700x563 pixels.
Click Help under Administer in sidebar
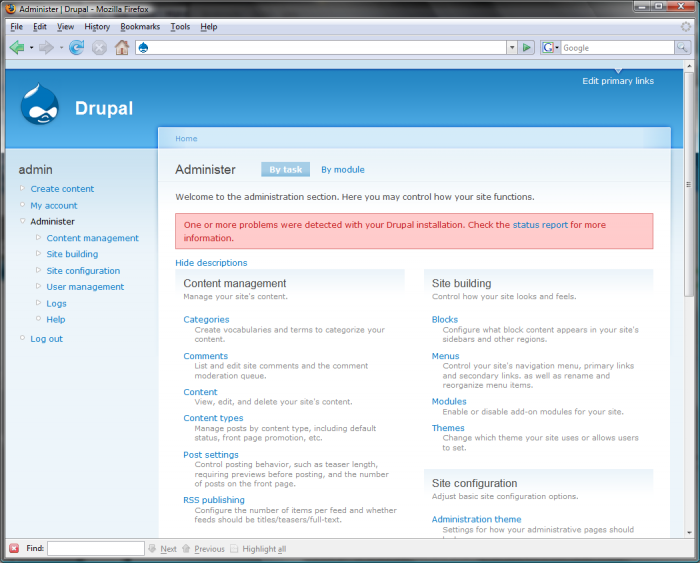[x=56, y=319]
